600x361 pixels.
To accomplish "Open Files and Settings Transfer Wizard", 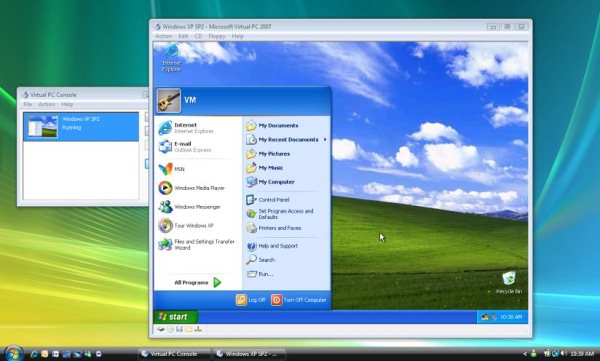I will (x=197, y=245).
